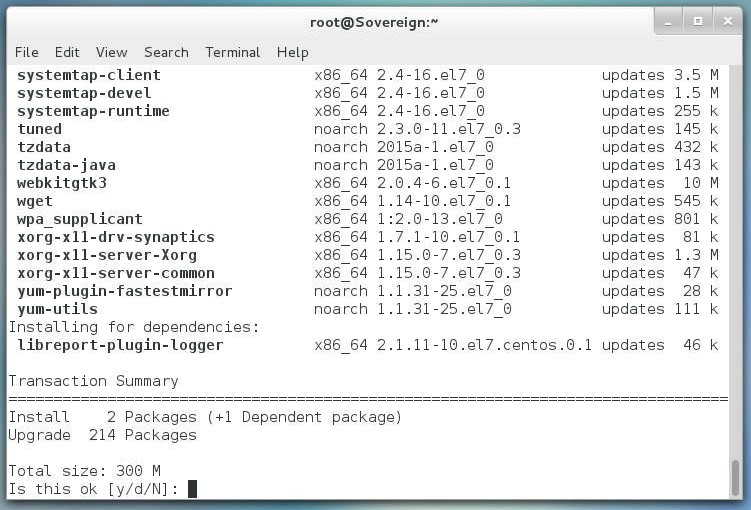Image resolution: width=751 pixels, height=510 pixels.
Task: Close the terminal window
Action: pos(726,21)
